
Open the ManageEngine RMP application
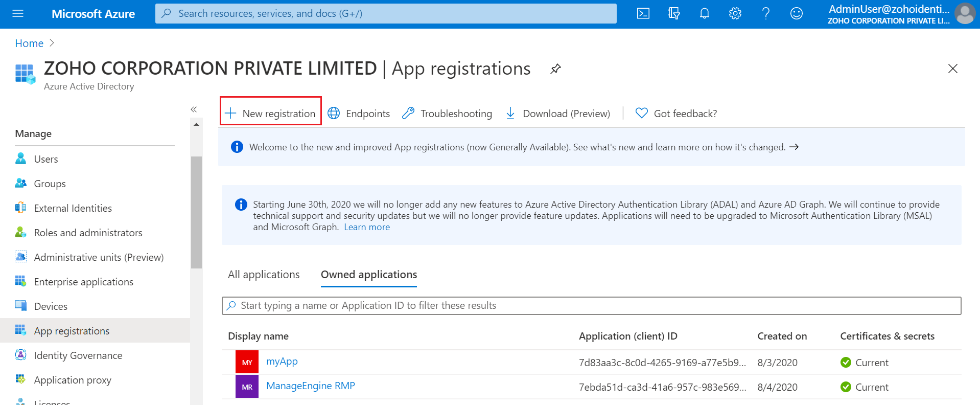click(310, 386)
